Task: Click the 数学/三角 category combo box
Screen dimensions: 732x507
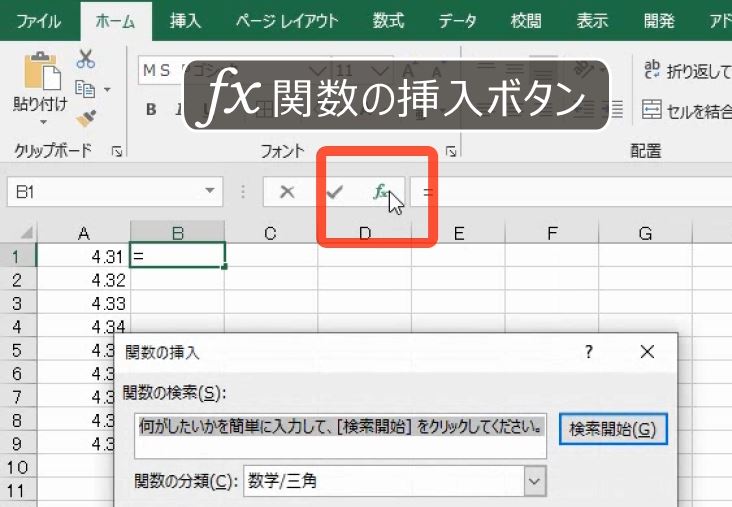Action: 394,481
